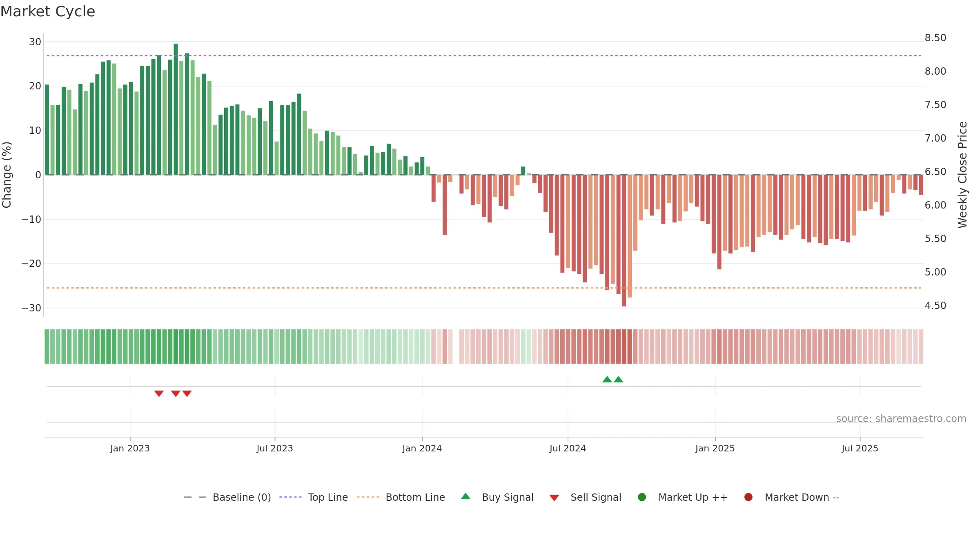The height and width of the screenshot is (551, 980).
Task: Click the green Market Up ++ legend dot
Action: click(x=642, y=497)
